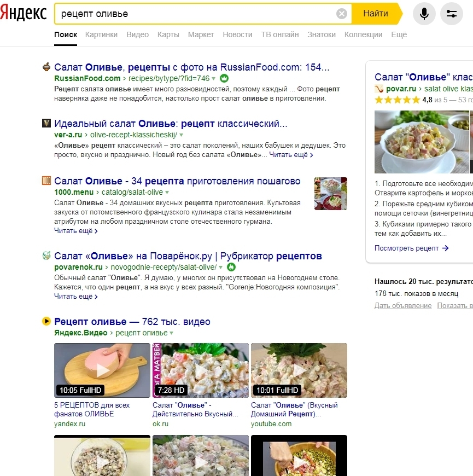The height and width of the screenshot is (476, 473).
Task: Open search settings sliders icon
Action: click(452, 14)
